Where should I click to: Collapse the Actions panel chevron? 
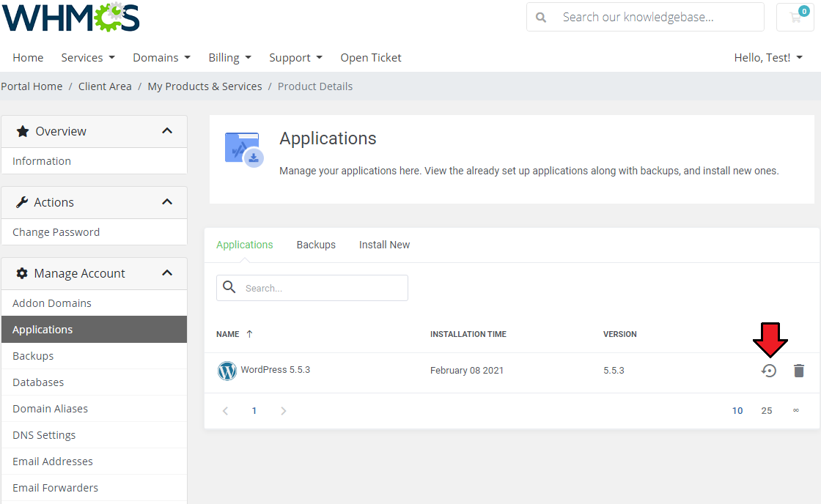pos(167,202)
